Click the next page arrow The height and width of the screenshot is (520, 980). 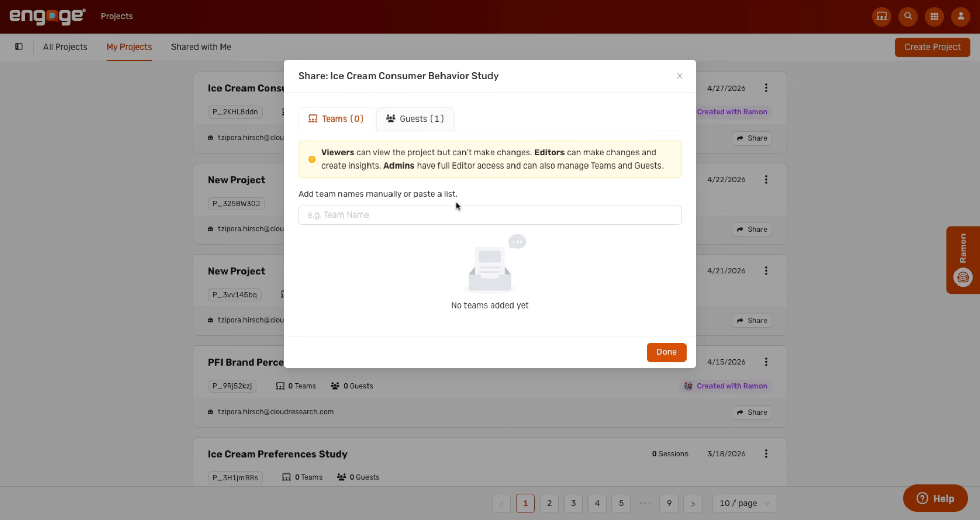click(x=693, y=503)
